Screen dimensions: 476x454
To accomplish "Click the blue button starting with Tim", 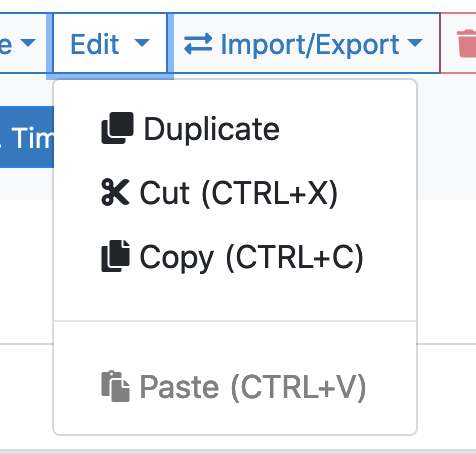I will click(x=27, y=137).
